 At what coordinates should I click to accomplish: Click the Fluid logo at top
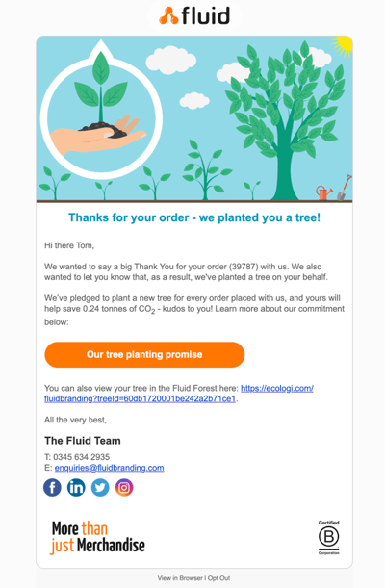tap(194, 15)
